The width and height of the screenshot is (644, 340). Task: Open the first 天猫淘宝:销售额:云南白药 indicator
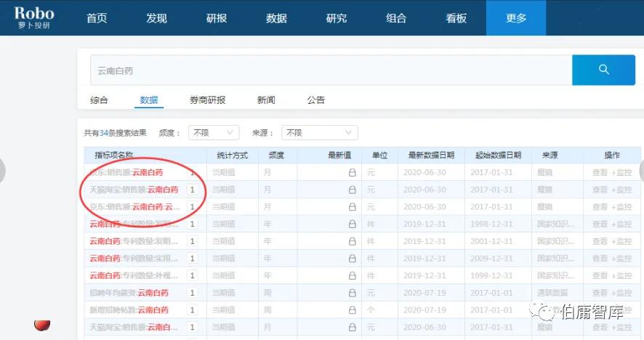tap(134, 190)
